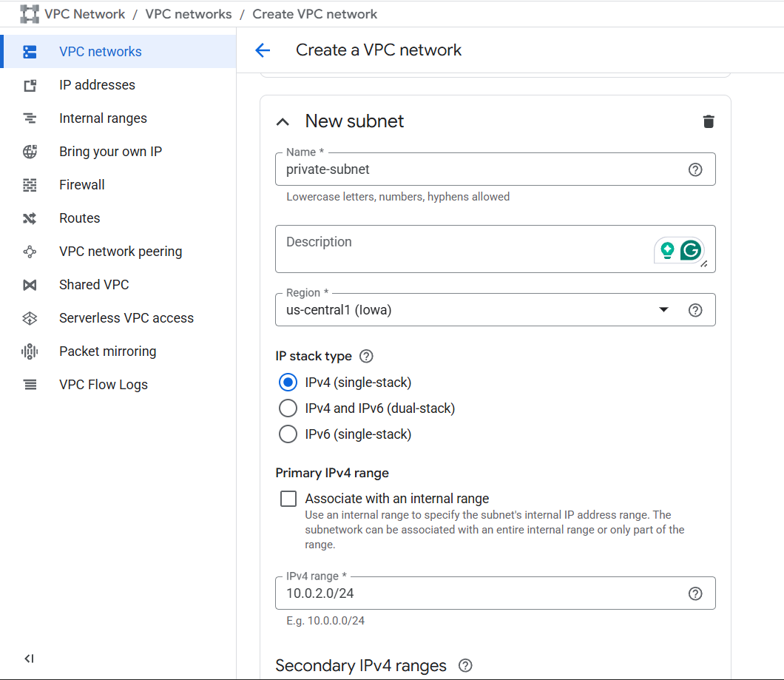
Task: Open Firewall in the sidebar
Action: [81, 185]
